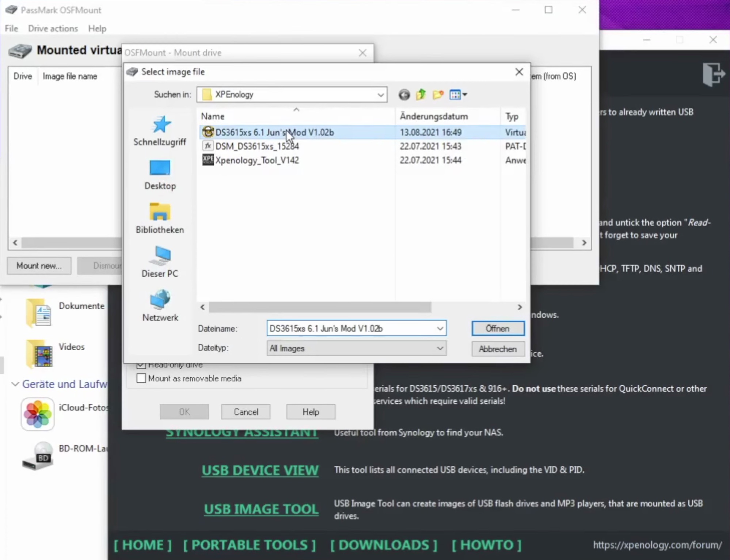Collapse the Geräte und Laufwerke group
This screenshot has height=560, width=730.
coord(15,384)
